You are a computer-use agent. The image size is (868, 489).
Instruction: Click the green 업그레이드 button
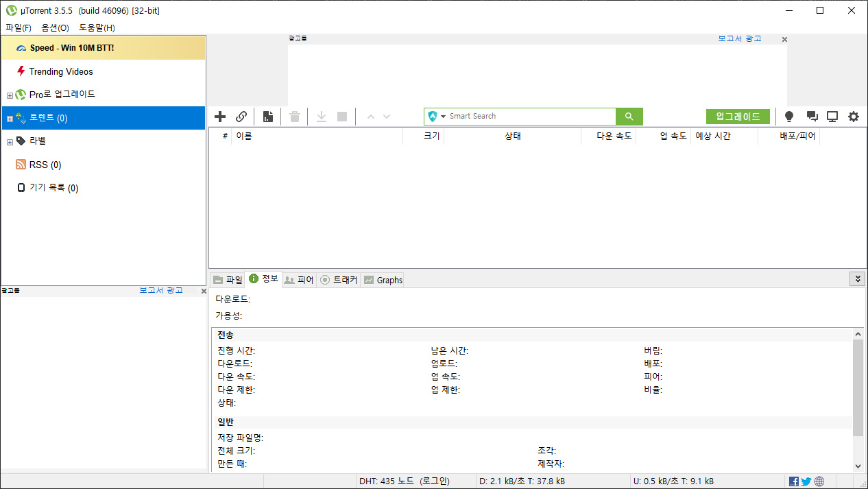[x=738, y=117]
